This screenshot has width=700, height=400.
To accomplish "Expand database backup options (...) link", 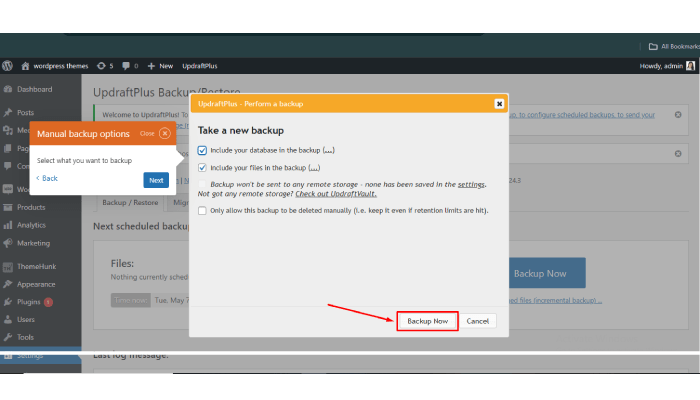I will point(329,150).
